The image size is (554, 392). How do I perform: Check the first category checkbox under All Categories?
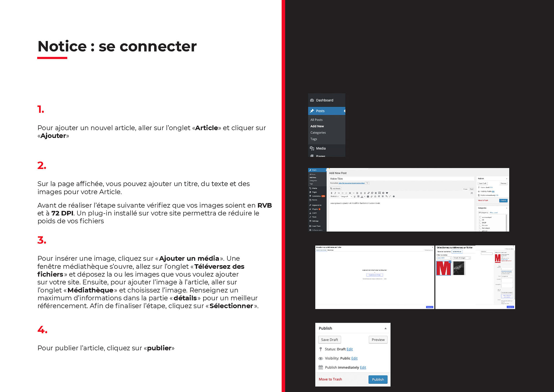point(480,217)
